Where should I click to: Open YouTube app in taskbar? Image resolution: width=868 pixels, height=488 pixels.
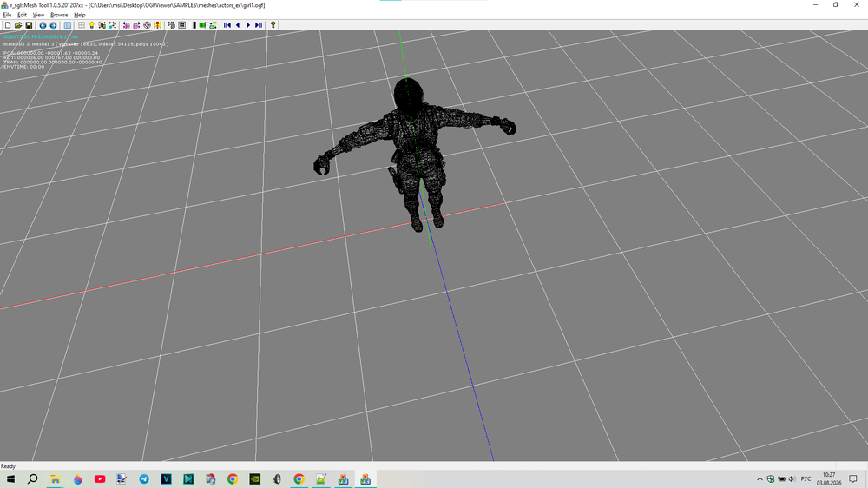tap(100, 479)
